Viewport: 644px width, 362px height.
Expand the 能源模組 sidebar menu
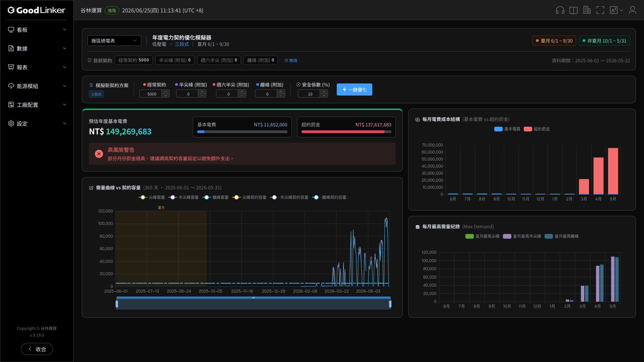[37, 86]
